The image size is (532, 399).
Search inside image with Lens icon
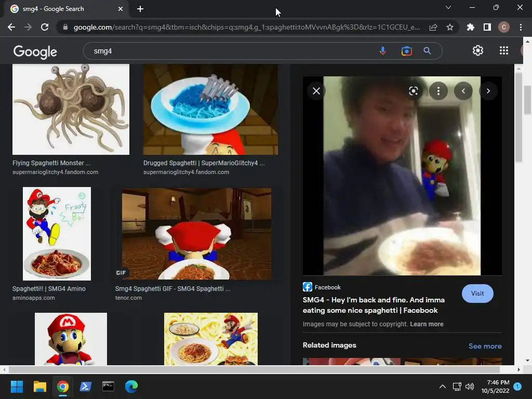(413, 91)
